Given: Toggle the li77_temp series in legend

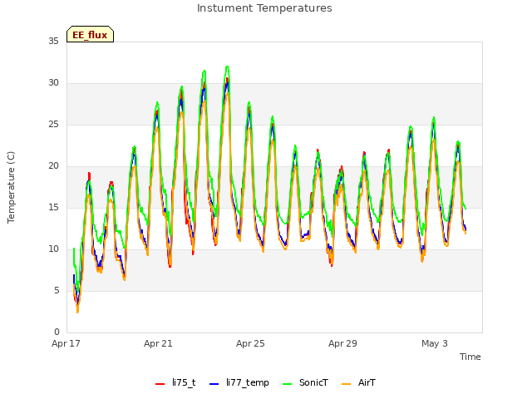Looking at the screenshot, I should 239,382.
